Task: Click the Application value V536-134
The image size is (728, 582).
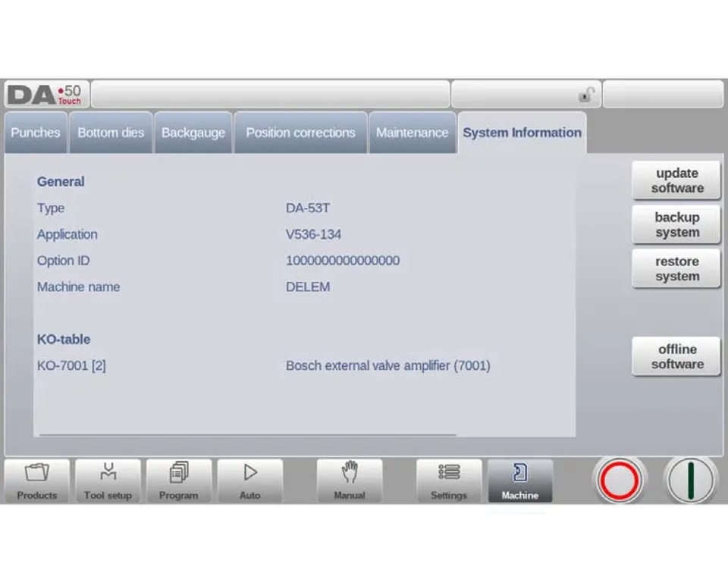Action: pos(313,234)
